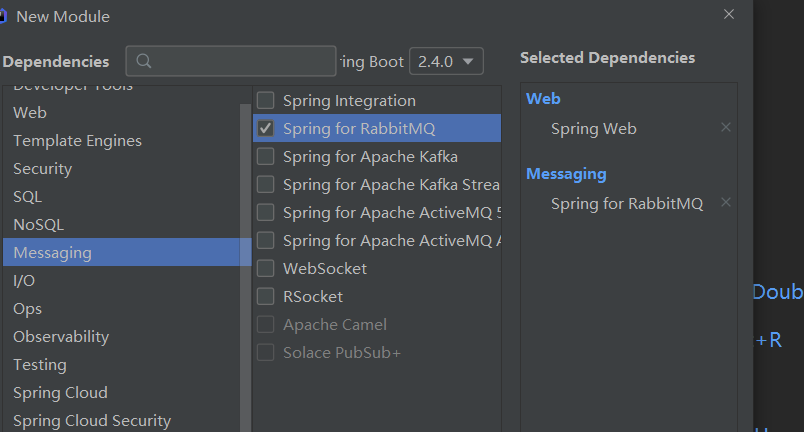Click the search magnifier icon

coord(143,61)
